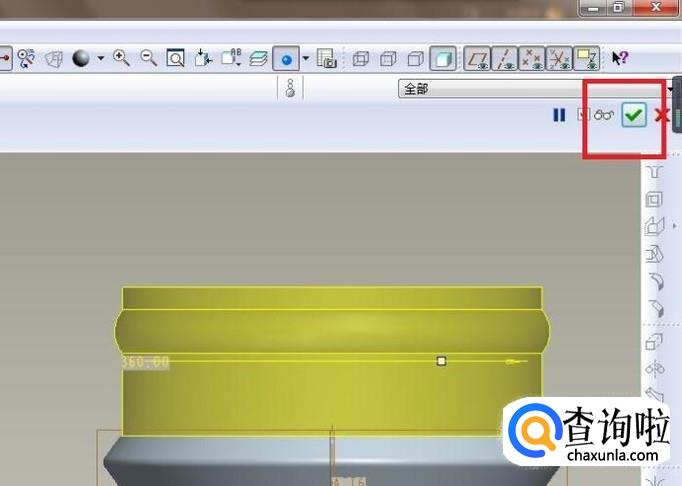The image size is (682, 486).
Task: Expand the dropdown arrow beside shaded sphere
Action: [x=100, y=58]
